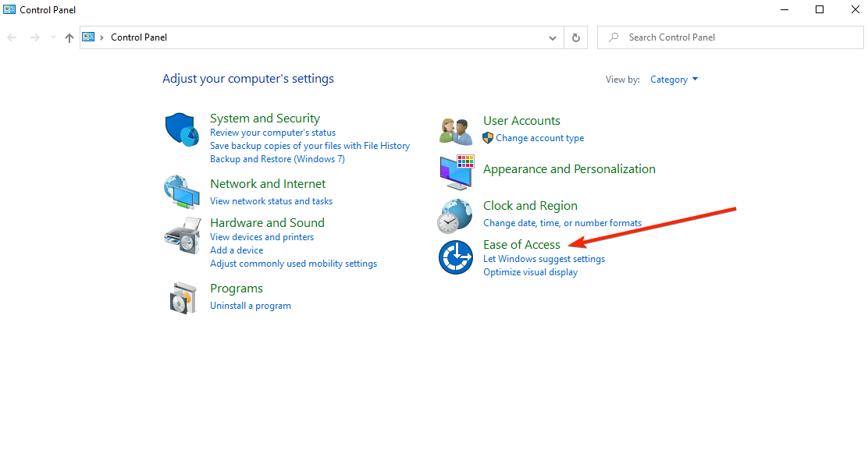The width and height of the screenshot is (868, 457).
Task: Click the Programs disc icon
Action: (x=183, y=297)
